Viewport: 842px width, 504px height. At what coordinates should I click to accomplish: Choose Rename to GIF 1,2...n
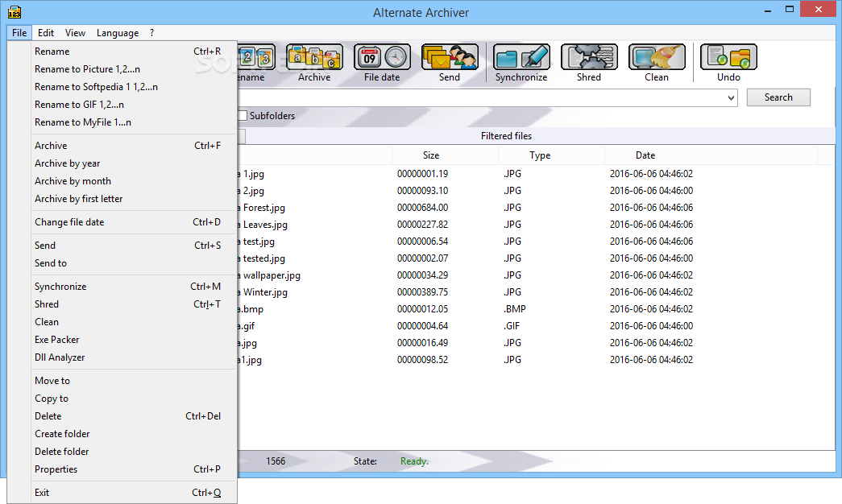(x=134, y=105)
